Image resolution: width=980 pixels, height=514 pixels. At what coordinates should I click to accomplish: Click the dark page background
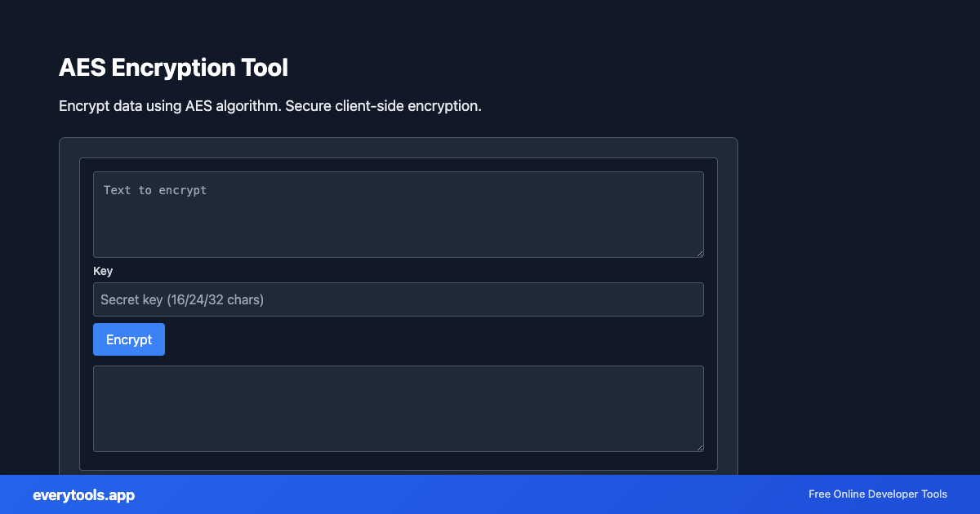857,245
